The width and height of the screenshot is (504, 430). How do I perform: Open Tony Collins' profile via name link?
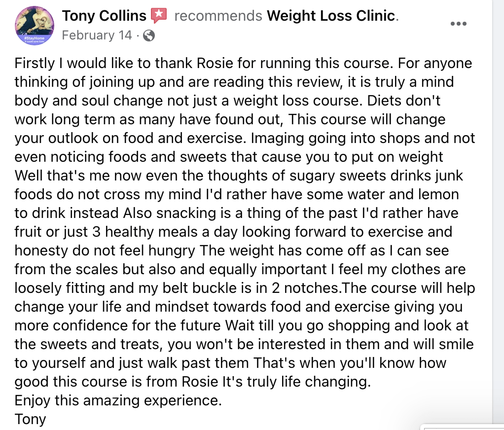(104, 16)
